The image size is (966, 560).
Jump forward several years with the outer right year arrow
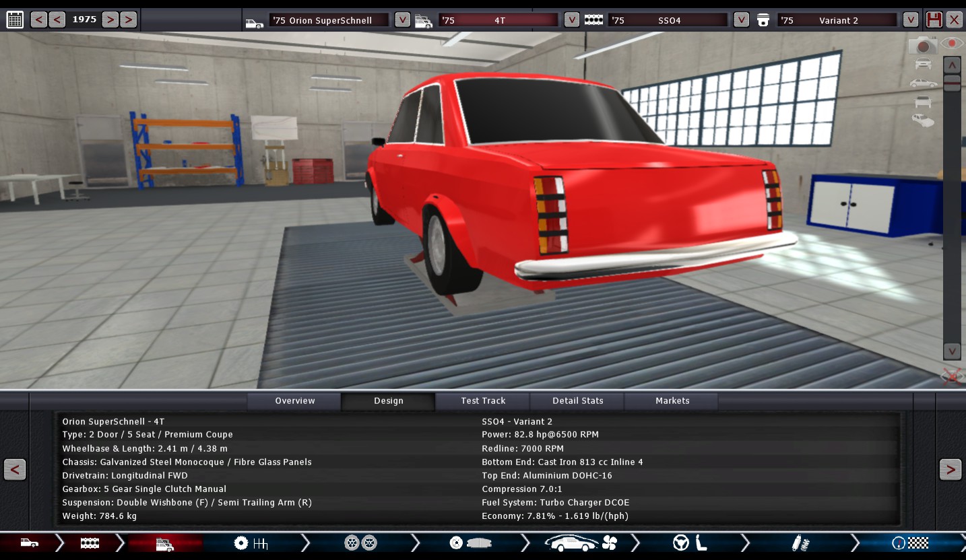pos(128,20)
